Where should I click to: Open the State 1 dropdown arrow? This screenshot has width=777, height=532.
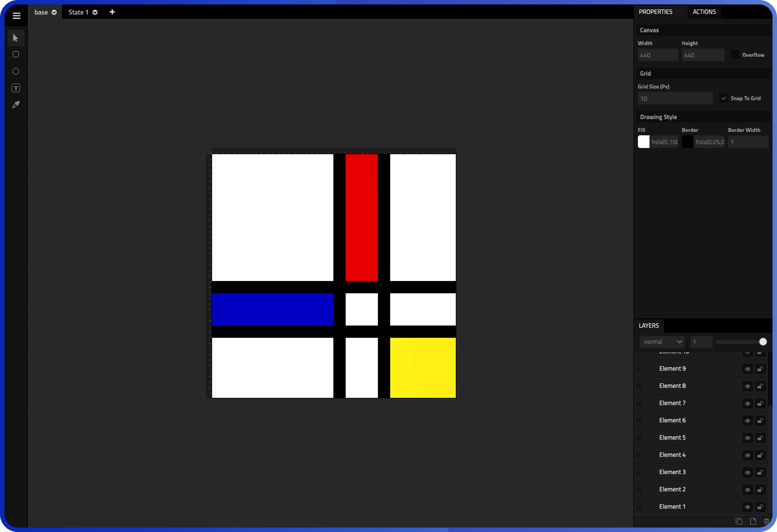(95, 12)
